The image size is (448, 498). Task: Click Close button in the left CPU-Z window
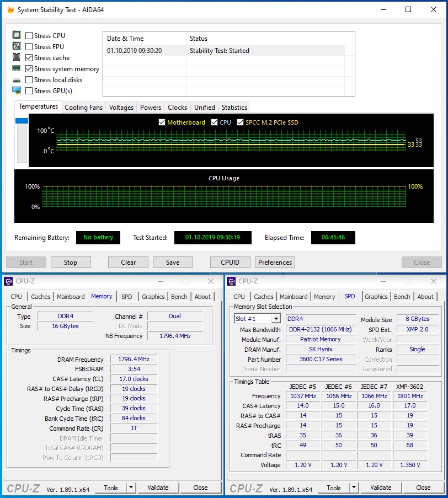coord(200,488)
